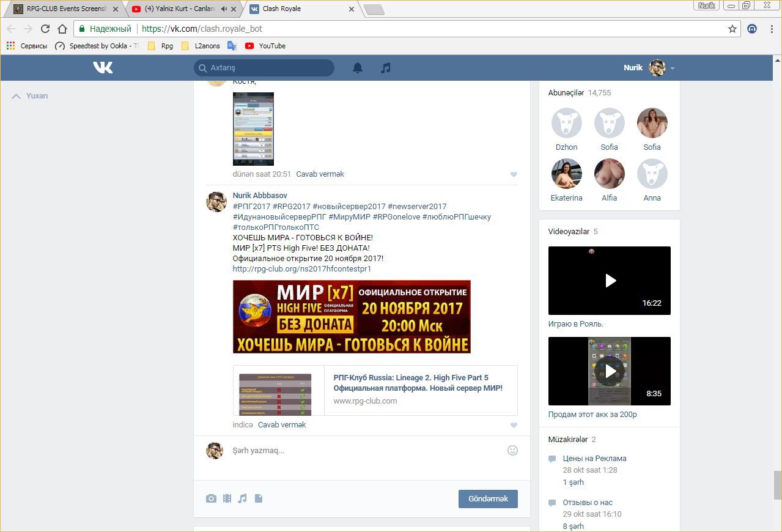Open Nurik Abbbasov's profile name link
Image resolution: width=782 pixels, height=532 pixels.
[x=260, y=196]
